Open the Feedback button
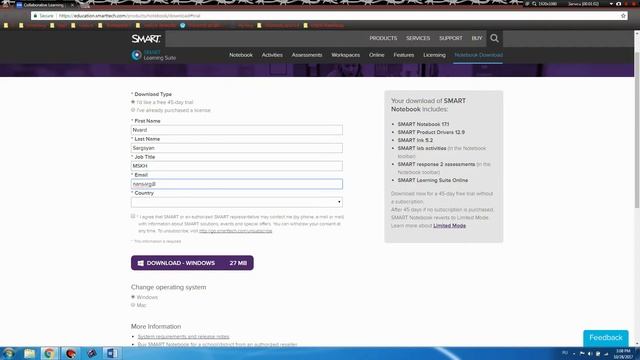The height and width of the screenshot is (360, 640). 606,338
